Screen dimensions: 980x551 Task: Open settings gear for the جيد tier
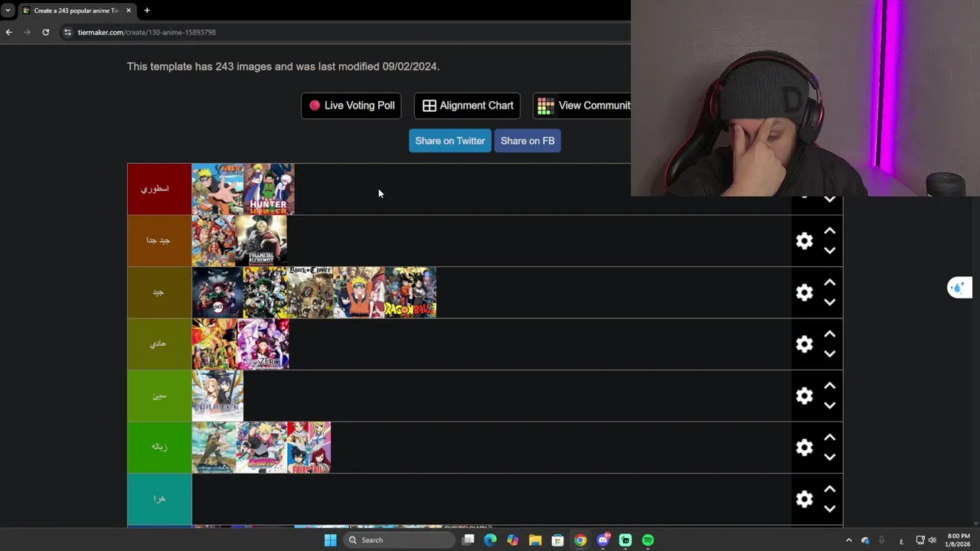[804, 292]
